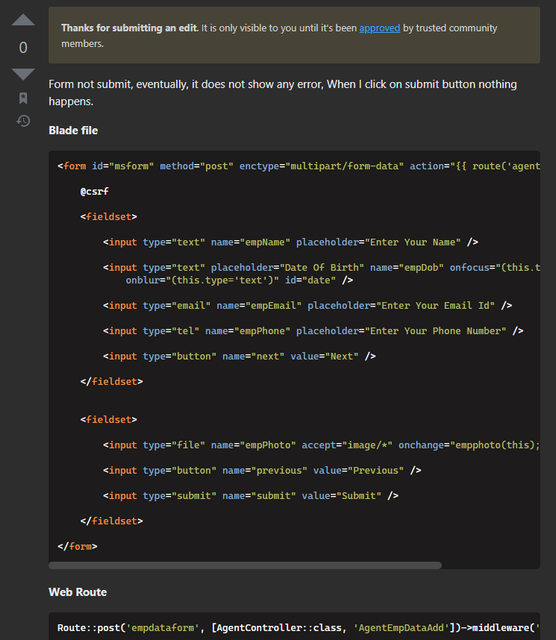Click the @csrf line in code block
556x640 pixels.
click(x=94, y=191)
